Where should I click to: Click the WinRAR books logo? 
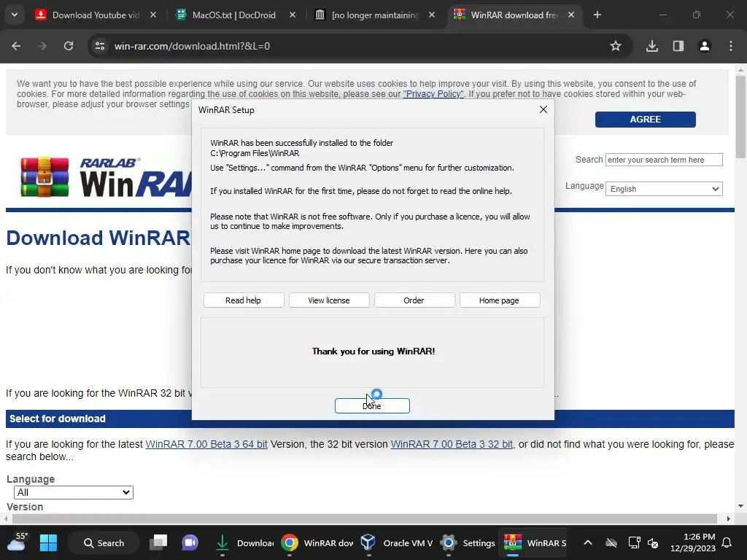click(x=44, y=176)
